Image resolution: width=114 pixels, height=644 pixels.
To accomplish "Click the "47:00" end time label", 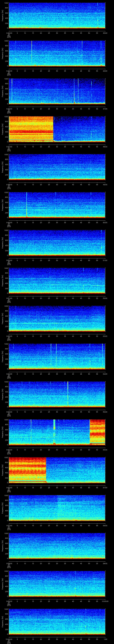I will (x=105, y=109).
